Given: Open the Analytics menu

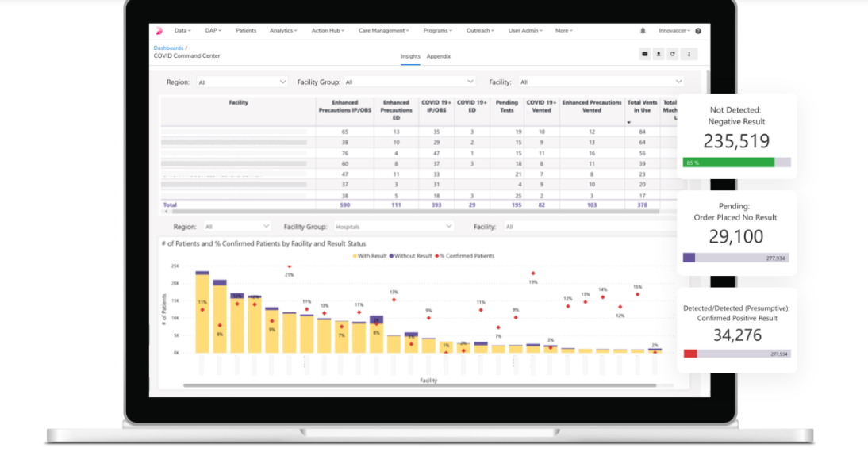Looking at the screenshot, I should point(283,31).
